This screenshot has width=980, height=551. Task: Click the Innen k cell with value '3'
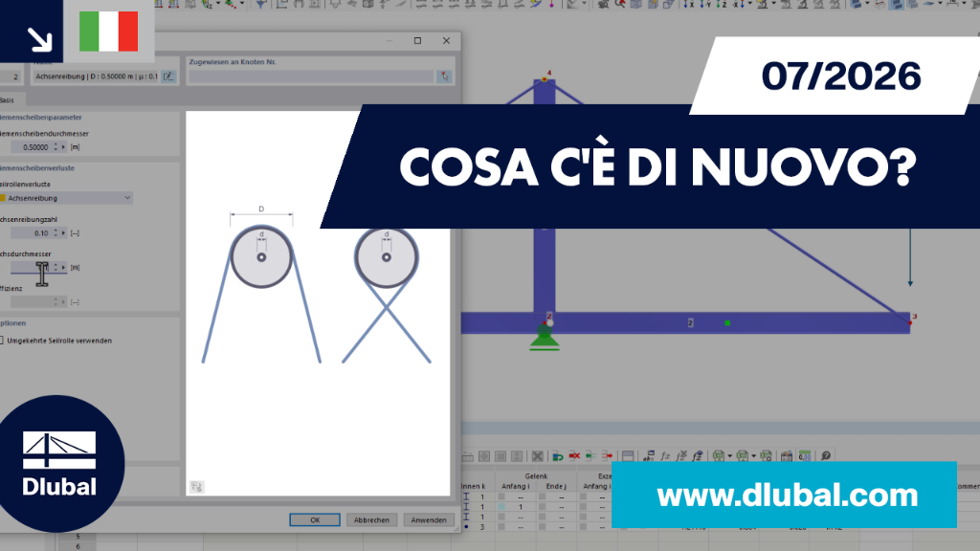click(x=482, y=527)
